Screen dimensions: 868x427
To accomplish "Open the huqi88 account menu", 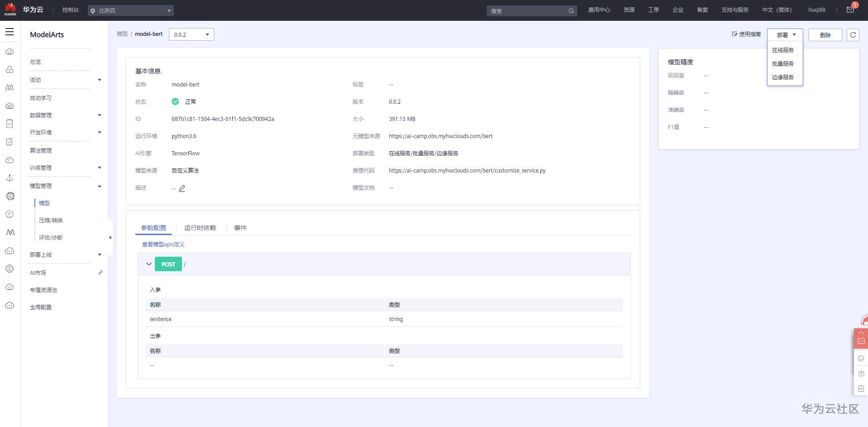I will pyautogui.click(x=817, y=10).
